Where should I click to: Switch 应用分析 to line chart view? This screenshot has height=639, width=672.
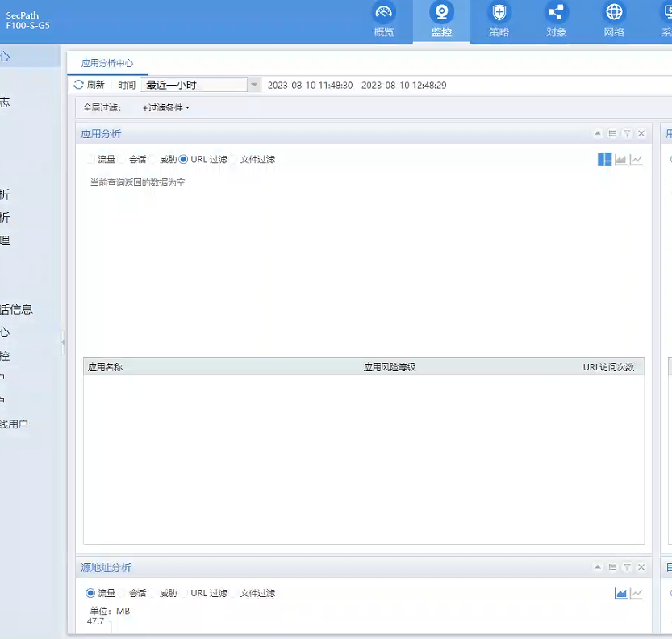(637, 160)
